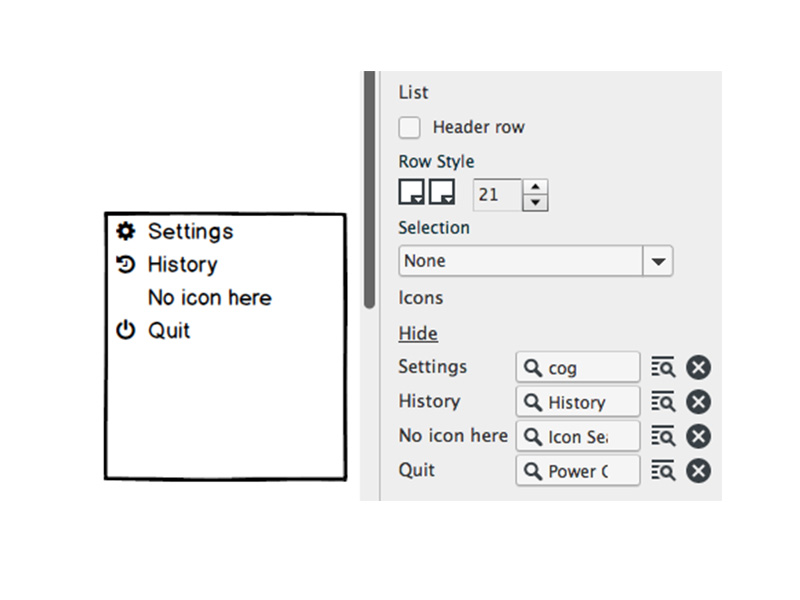
Task: Click the magnifier icon in the cog search field
Action: tap(531, 367)
